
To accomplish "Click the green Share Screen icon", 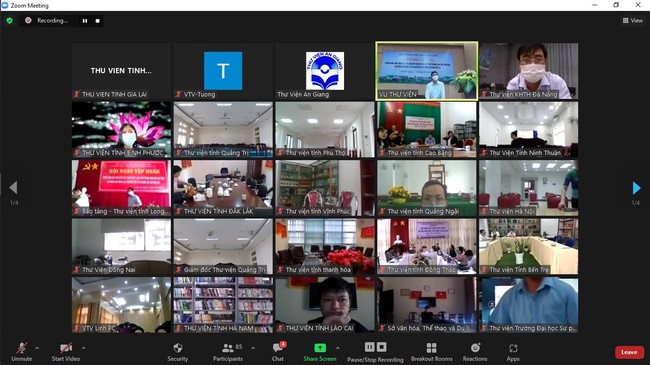I will pos(320,348).
